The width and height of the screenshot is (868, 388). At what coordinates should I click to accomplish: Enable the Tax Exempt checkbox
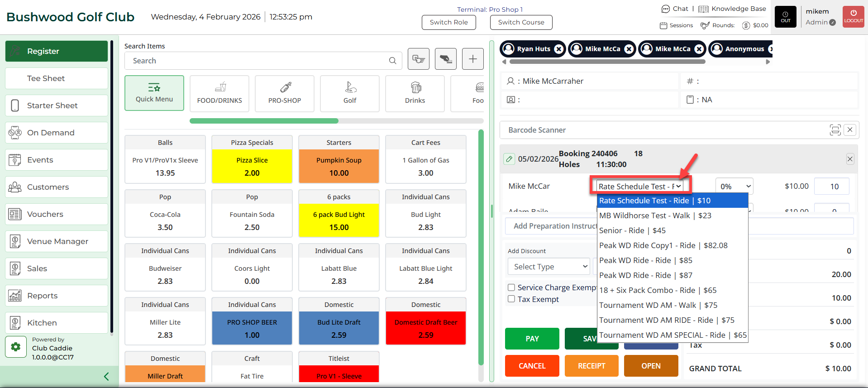(511, 299)
